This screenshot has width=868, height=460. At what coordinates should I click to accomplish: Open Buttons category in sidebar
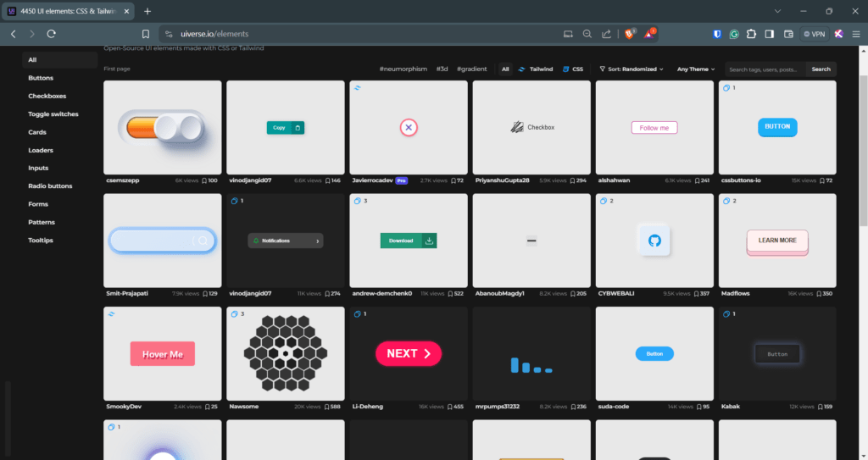pos(41,78)
